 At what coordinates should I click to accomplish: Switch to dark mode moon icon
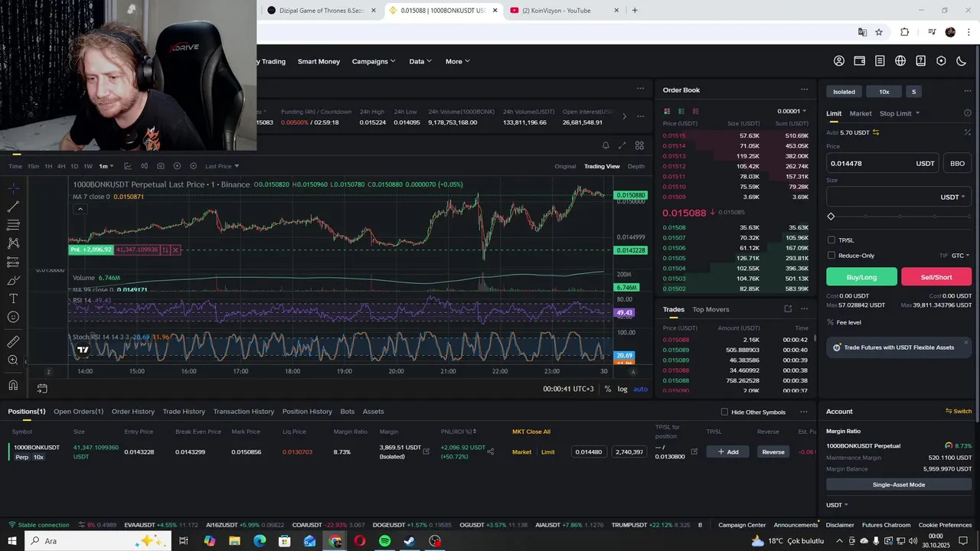962,61
